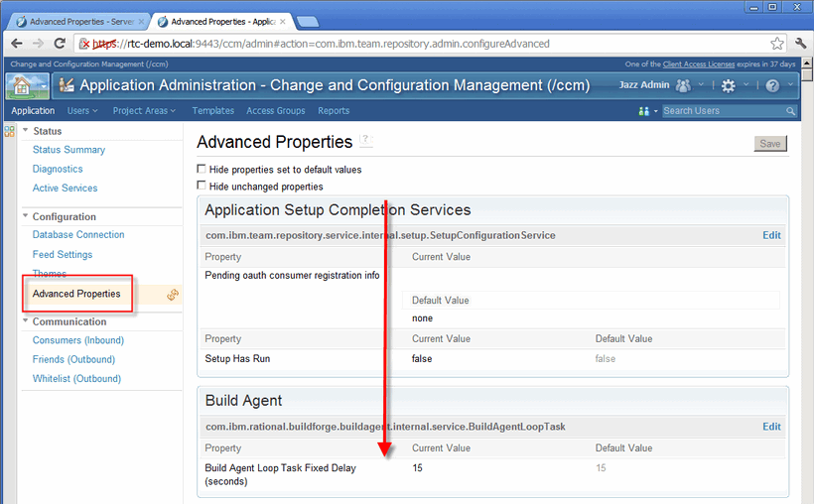
Task: Select the Application menu item
Action: [x=33, y=111]
